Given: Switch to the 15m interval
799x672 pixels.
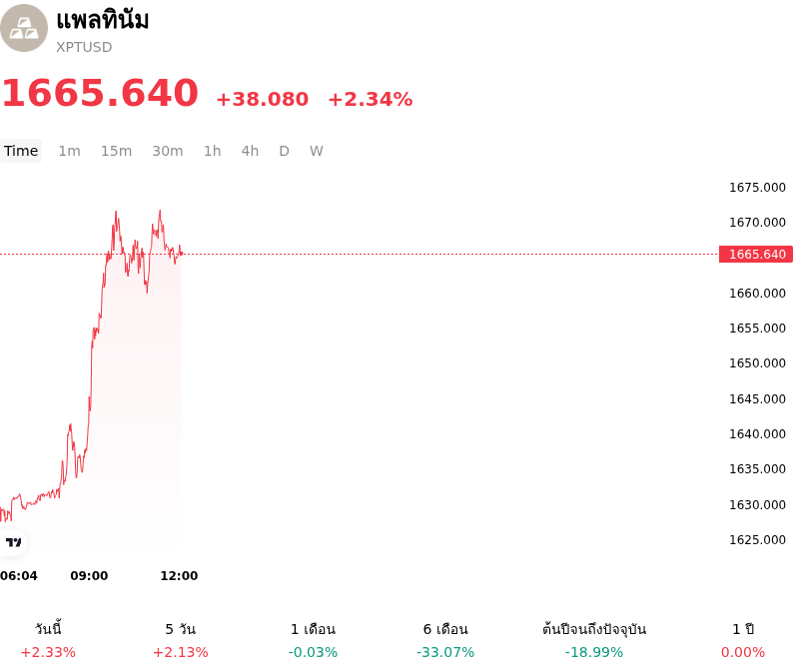Looking at the screenshot, I should [116, 151].
